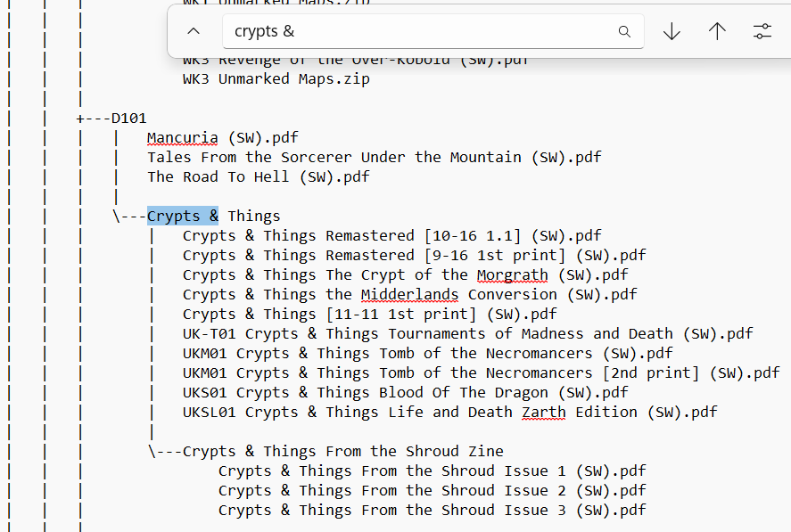791x532 pixels.
Task: Click the search magnifier icon
Action: coord(624,32)
